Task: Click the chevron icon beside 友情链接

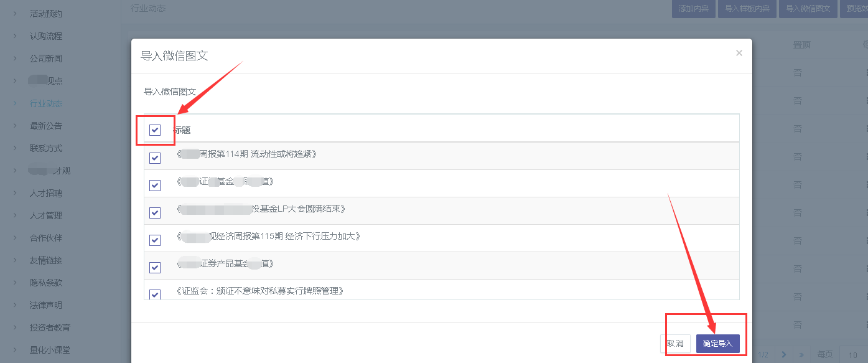Action: [x=14, y=260]
